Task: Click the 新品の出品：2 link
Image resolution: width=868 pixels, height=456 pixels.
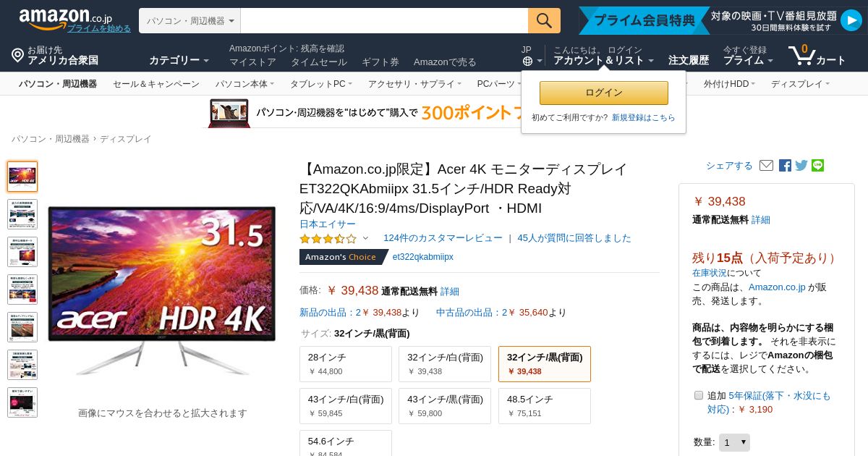Action: point(331,313)
